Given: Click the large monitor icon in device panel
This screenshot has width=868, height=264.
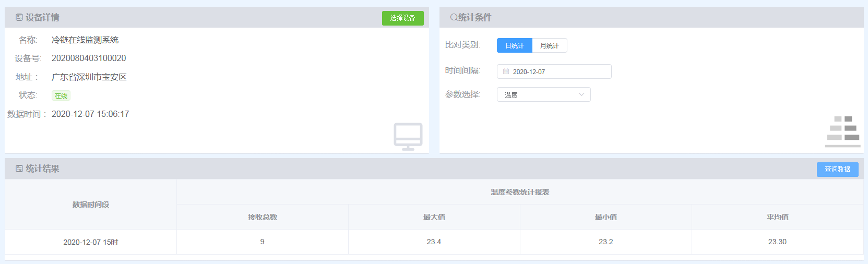Looking at the screenshot, I should [x=408, y=137].
